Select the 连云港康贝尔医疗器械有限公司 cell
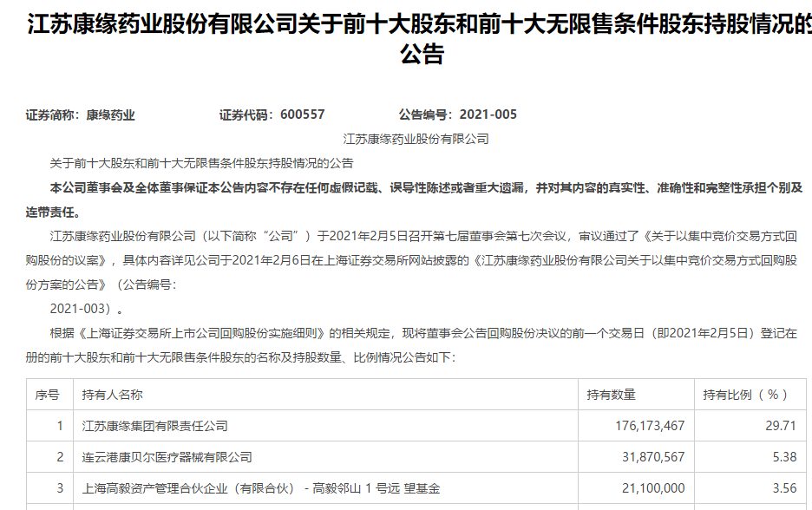The height and width of the screenshot is (510, 812). click(325, 457)
